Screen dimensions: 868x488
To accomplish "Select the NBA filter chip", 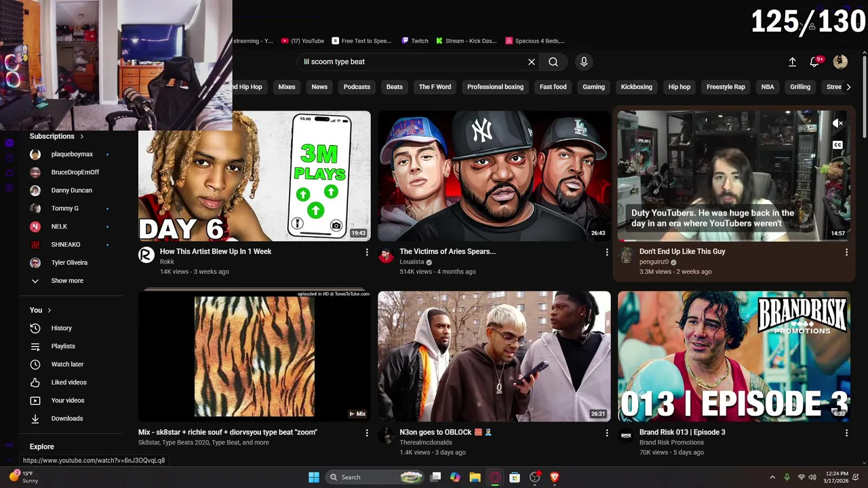I will point(768,87).
